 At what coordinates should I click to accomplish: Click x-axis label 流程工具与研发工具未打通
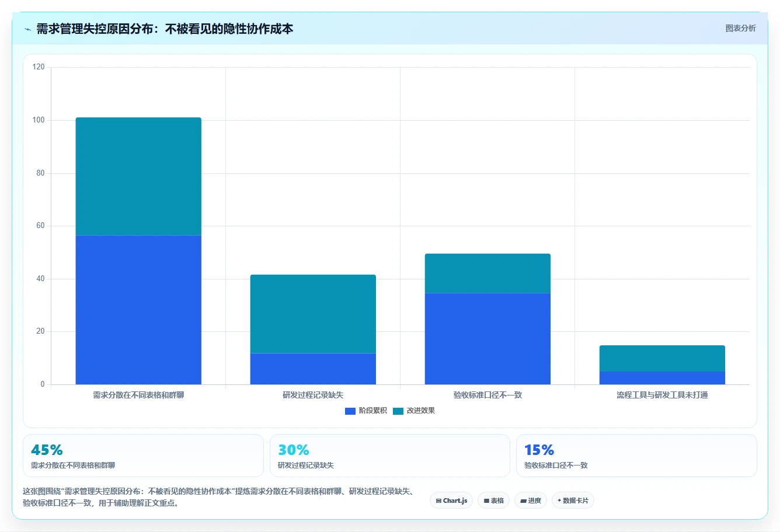click(x=662, y=395)
